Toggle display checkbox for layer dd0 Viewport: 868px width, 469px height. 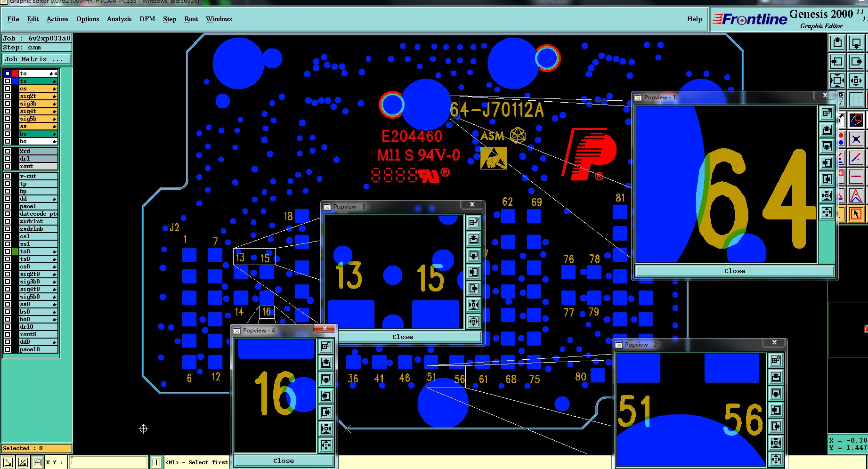coord(8,342)
